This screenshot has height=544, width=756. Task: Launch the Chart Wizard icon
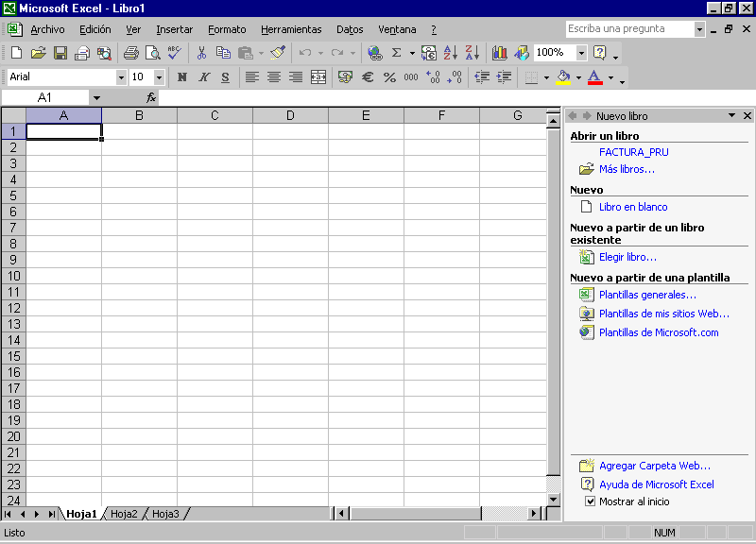pos(499,53)
